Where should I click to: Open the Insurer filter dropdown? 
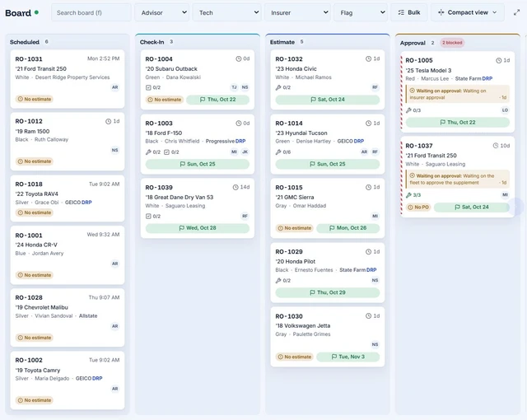click(298, 12)
